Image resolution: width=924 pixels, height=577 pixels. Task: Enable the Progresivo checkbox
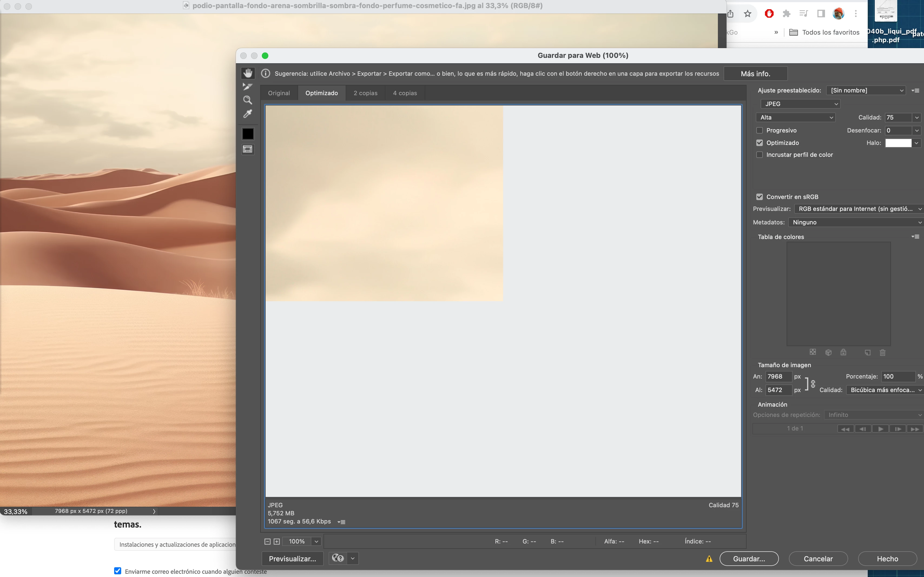pos(760,131)
